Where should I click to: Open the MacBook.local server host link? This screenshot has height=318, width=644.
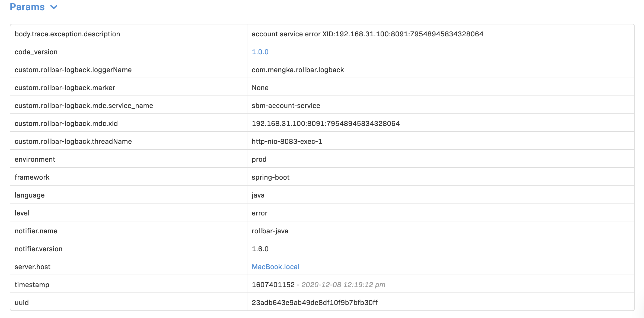pyautogui.click(x=275, y=267)
